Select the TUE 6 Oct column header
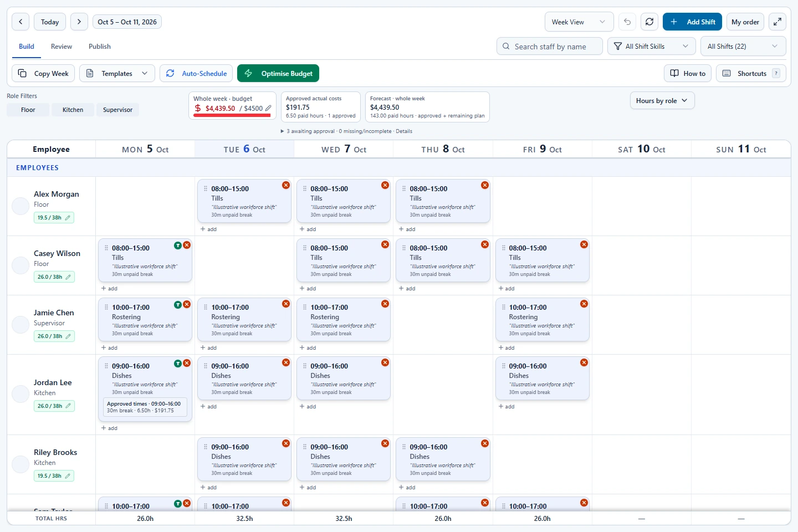 pos(244,150)
